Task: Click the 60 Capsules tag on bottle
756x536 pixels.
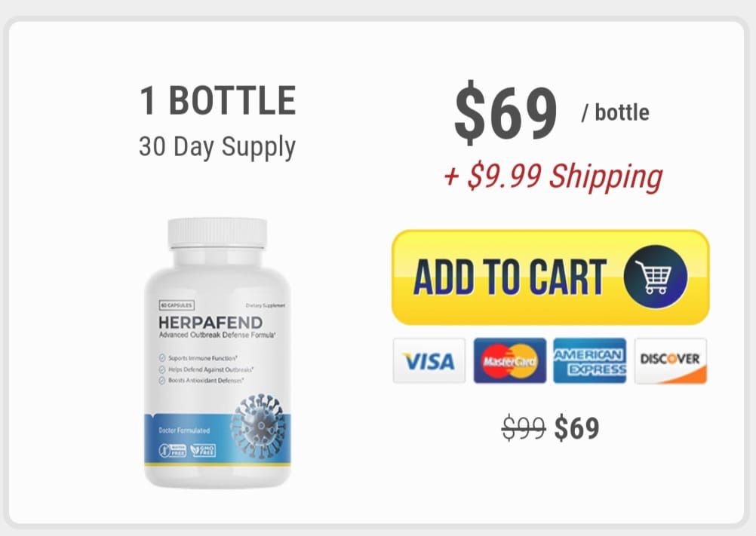Action: coord(177,305)
